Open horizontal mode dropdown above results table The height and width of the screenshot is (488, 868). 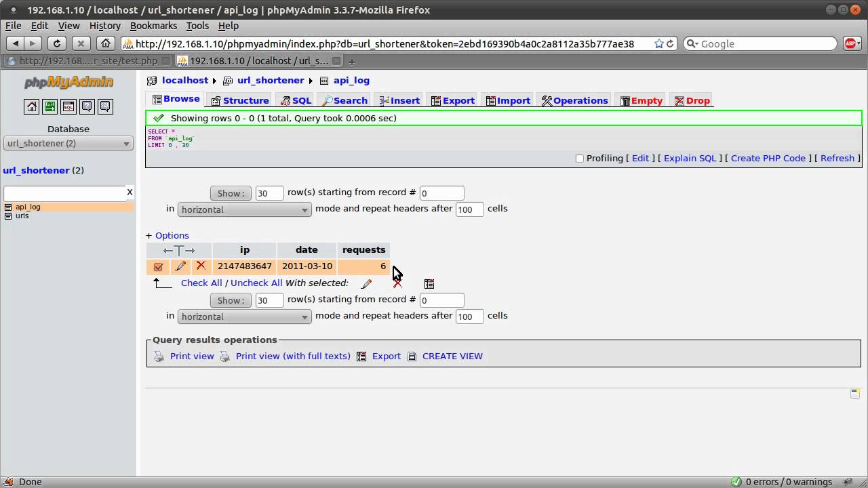click(244, 209)
